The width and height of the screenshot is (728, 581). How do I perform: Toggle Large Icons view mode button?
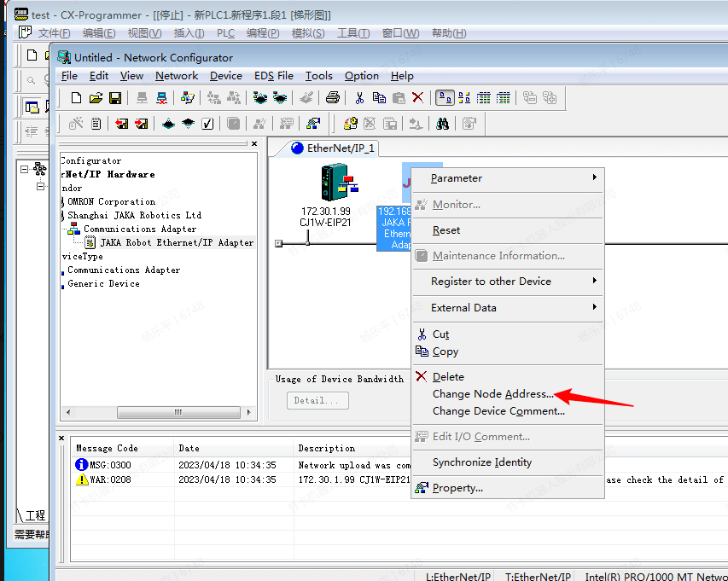(x=445, y=98)
